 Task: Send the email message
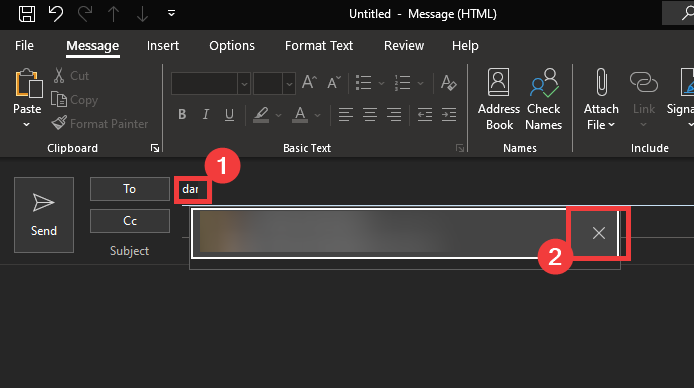[44, 215]
